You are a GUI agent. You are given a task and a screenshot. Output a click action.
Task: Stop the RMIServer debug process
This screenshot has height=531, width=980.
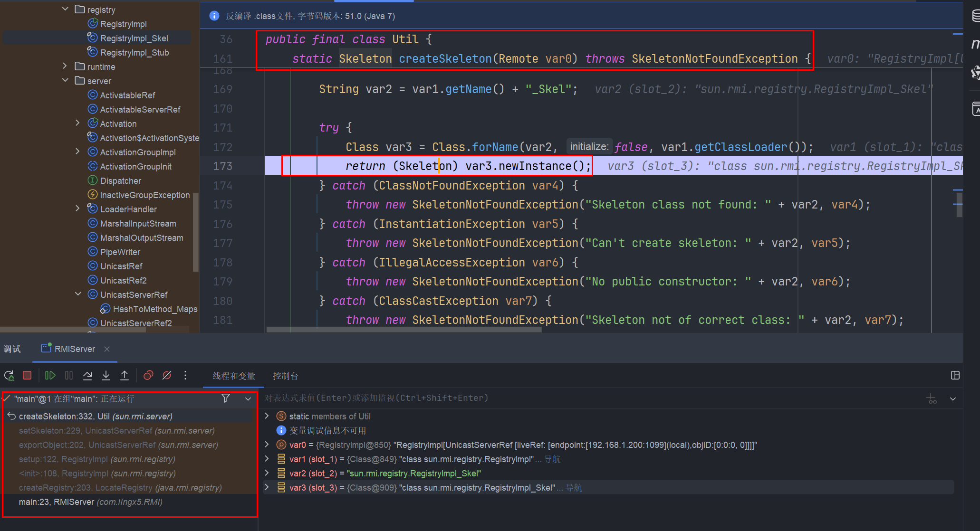[x=27, y=376]
